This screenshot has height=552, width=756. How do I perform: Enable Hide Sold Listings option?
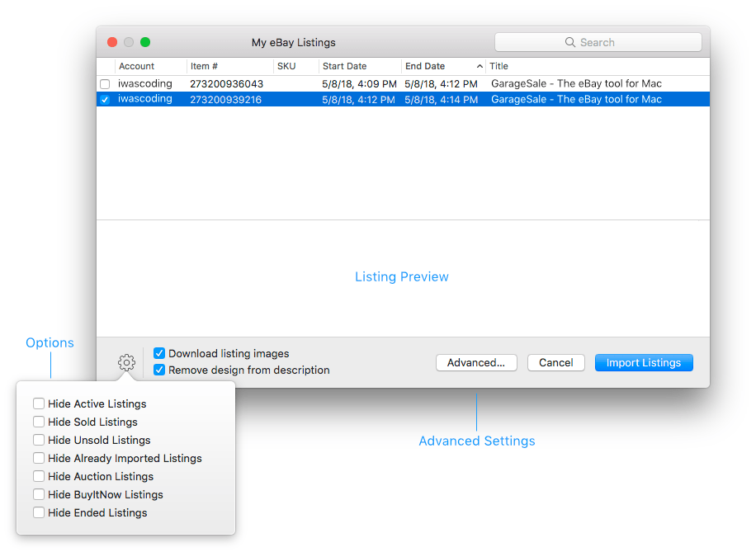39,422
